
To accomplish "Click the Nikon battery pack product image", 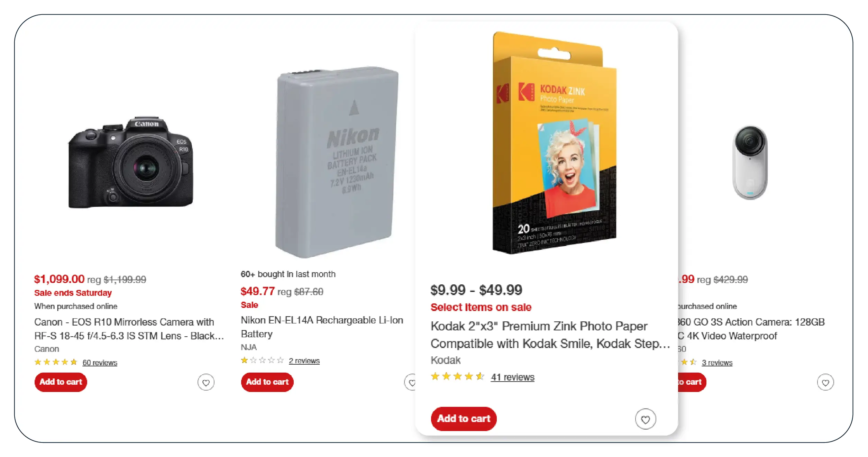I will tap(337, 162).
